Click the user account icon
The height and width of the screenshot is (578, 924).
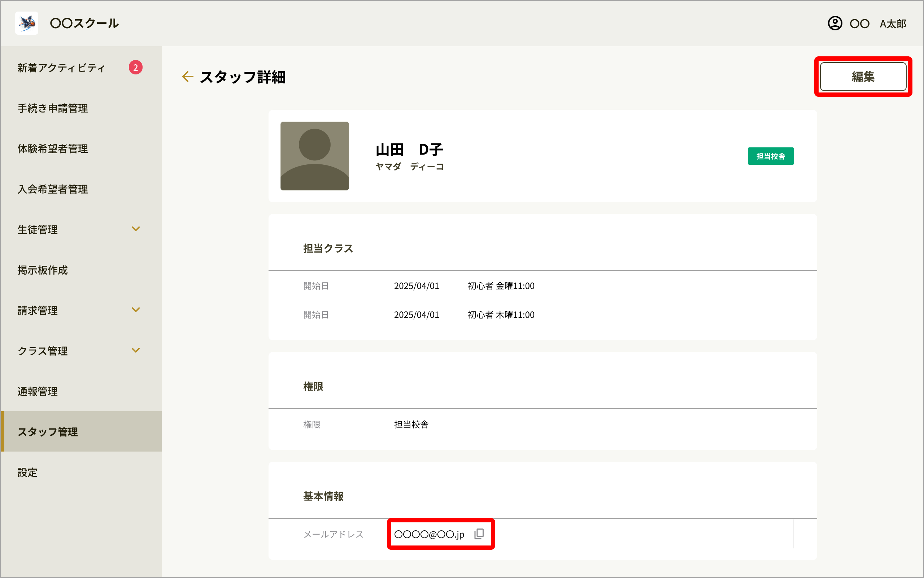coord(835,23)
